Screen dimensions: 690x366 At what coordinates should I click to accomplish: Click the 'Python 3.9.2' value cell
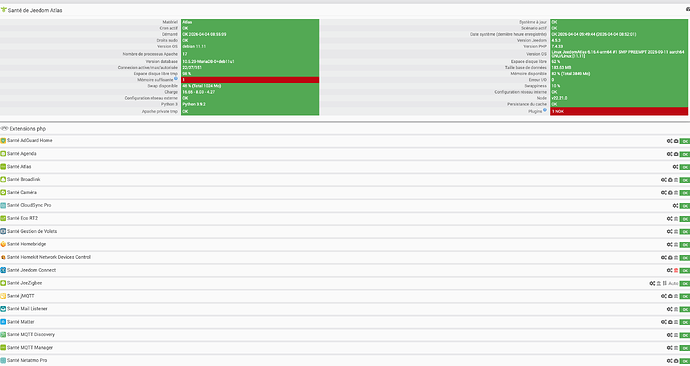250,104
